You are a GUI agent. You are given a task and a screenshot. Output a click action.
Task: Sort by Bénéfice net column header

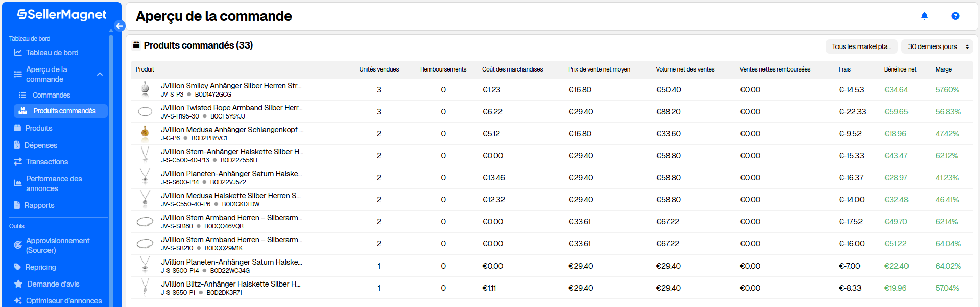[900, 69]
